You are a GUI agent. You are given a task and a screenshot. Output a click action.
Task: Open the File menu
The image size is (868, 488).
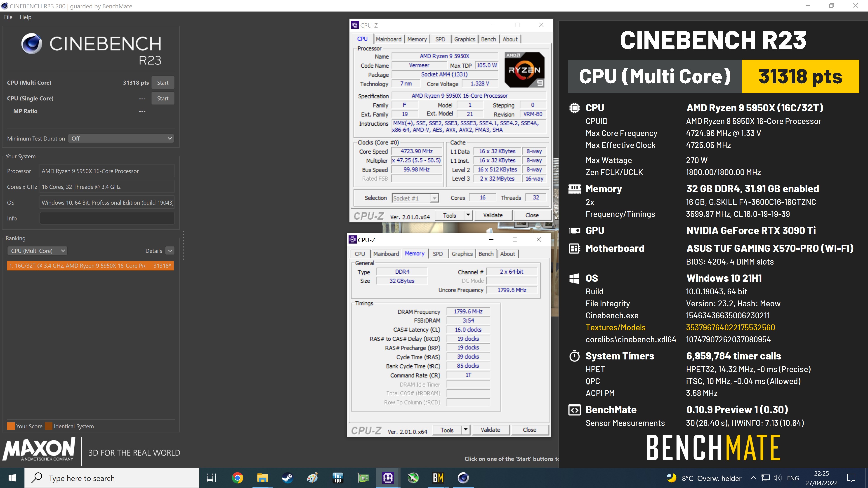[x=8, y=17]
